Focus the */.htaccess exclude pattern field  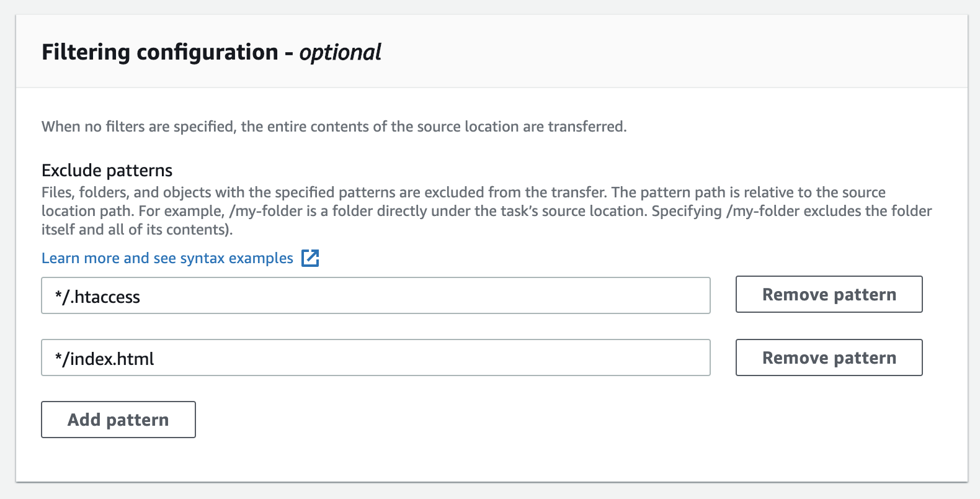click(376, 295)
